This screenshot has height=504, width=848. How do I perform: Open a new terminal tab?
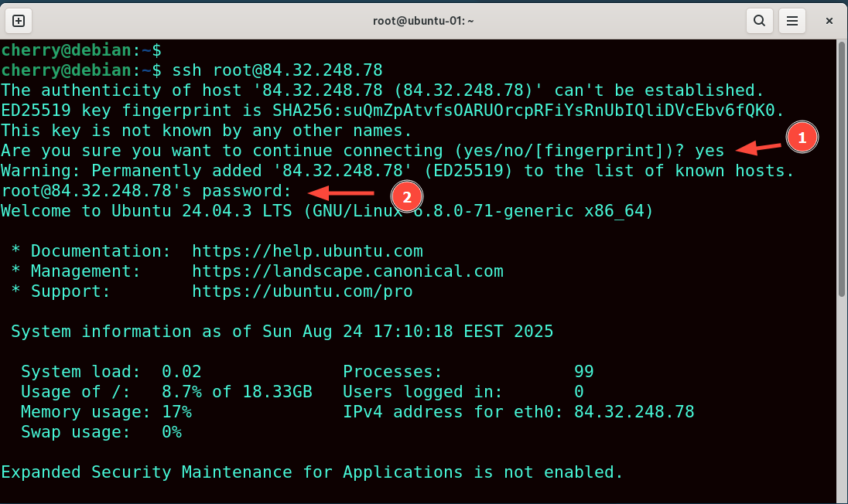(x=19, y=21)
